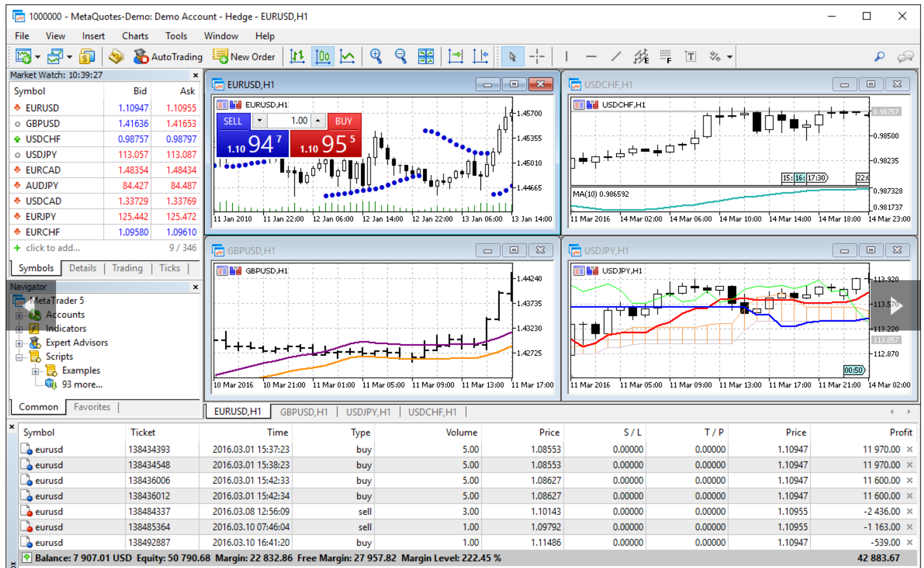Open the New Order dialog
The image size is (924, 568).
244,56
